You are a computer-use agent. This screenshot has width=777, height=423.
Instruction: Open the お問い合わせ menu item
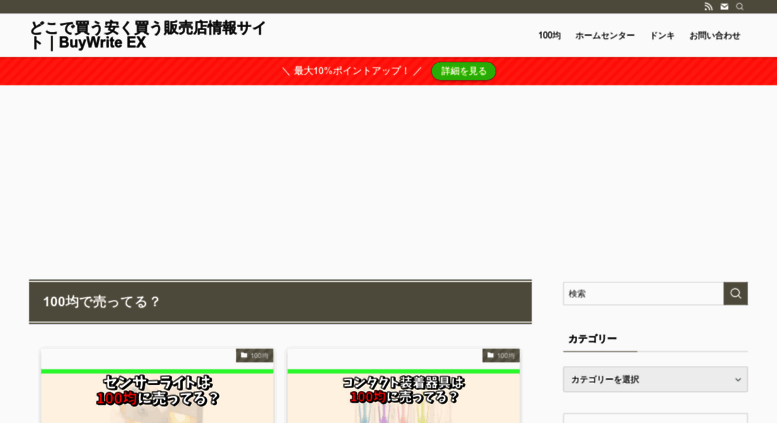[x=715, y=36]
